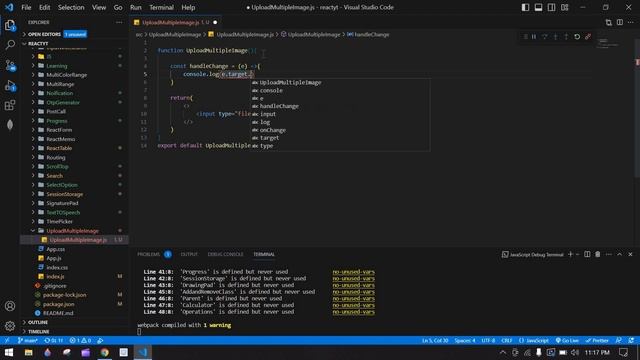Toggle secondary sidebar icon in title bar

point(551,7)
